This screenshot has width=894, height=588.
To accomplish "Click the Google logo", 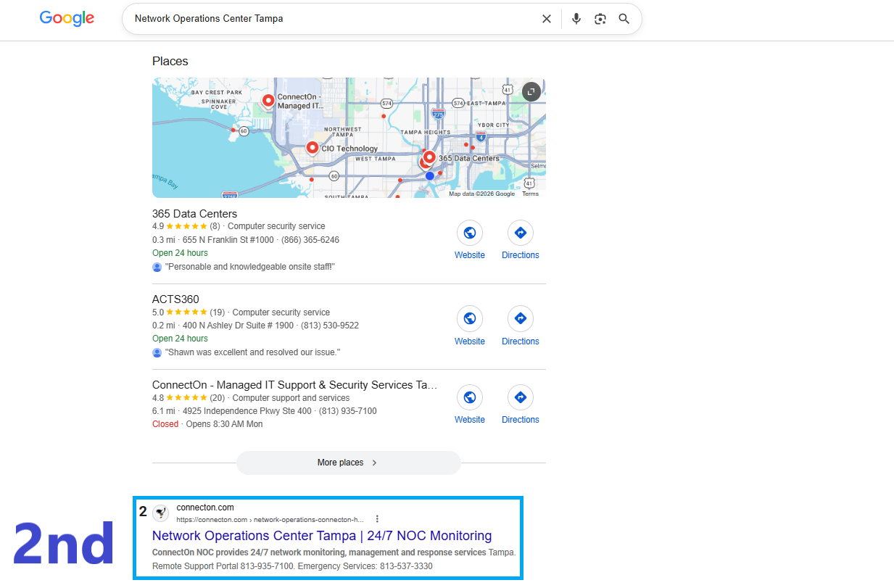I will [x=67, y=19].
